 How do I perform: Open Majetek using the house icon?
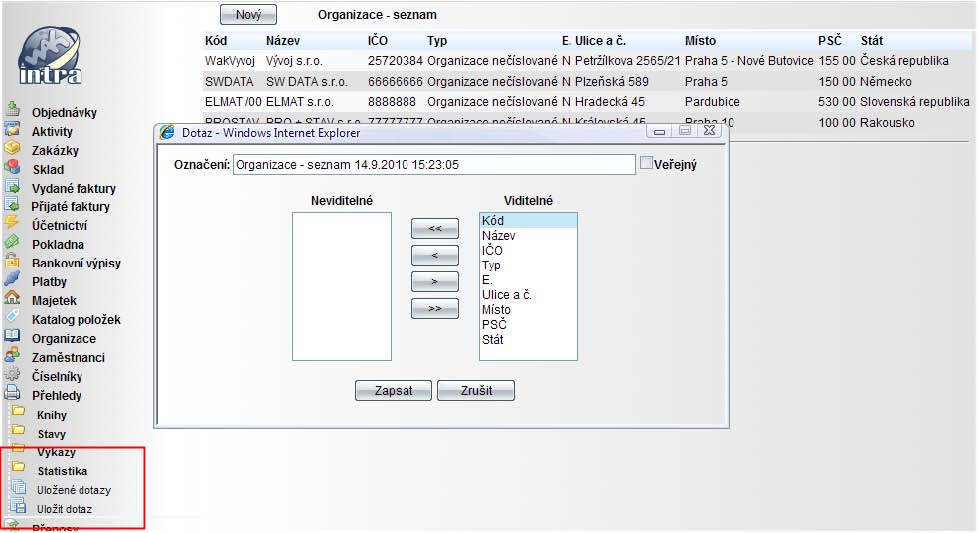[12, 299]
